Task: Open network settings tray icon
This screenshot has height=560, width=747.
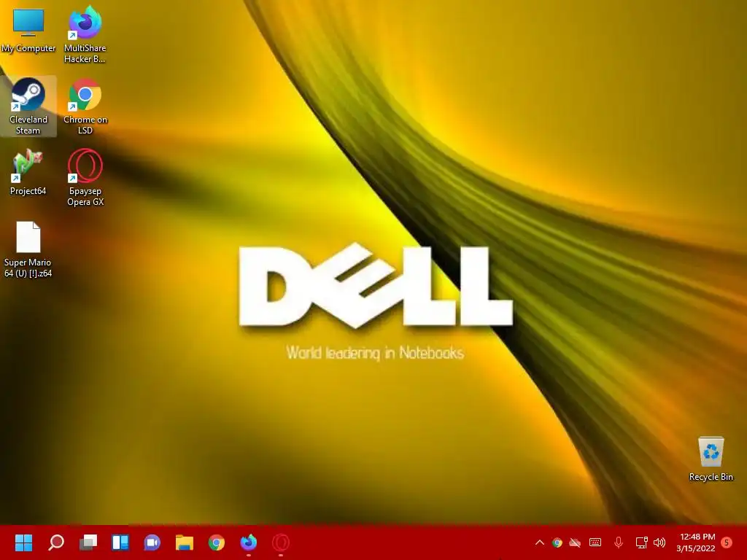Action: tap(641, 542)
